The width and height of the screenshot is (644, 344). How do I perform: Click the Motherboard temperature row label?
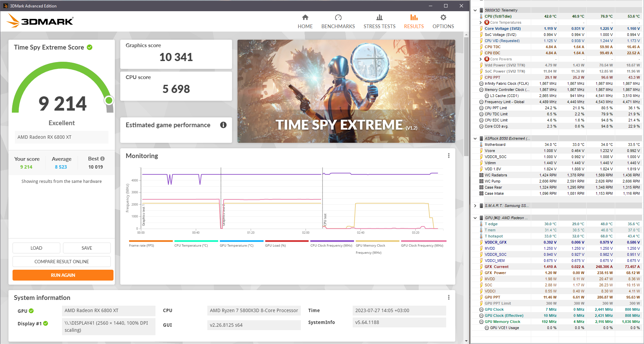coord(495,145)
